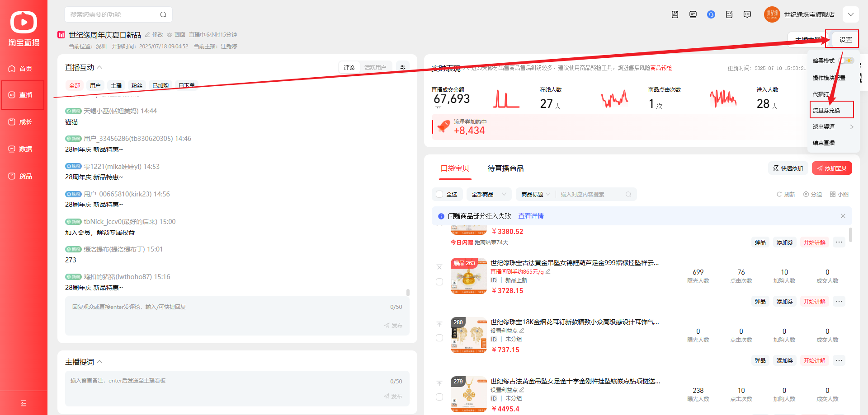Click the 添加宝贝 button
The width and height of the screenshot is (868, 415).
[x=831, y=168]
